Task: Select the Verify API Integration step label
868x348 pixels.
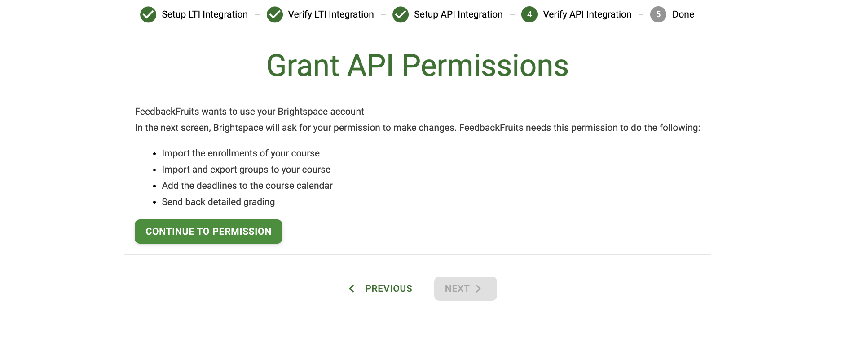Action: point(587,14)
